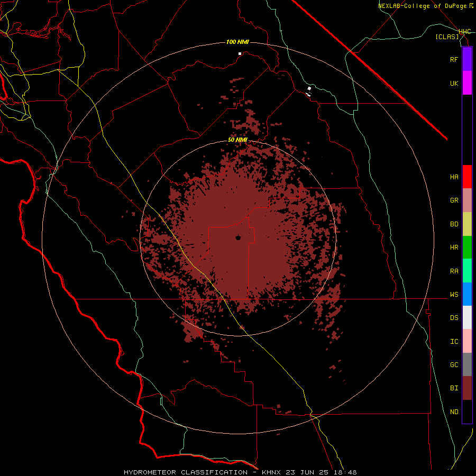The width and height of the screenshot is (476, 476).
Task: Click the WS blue legend color swatch
Action: click(x=467, y=294)
